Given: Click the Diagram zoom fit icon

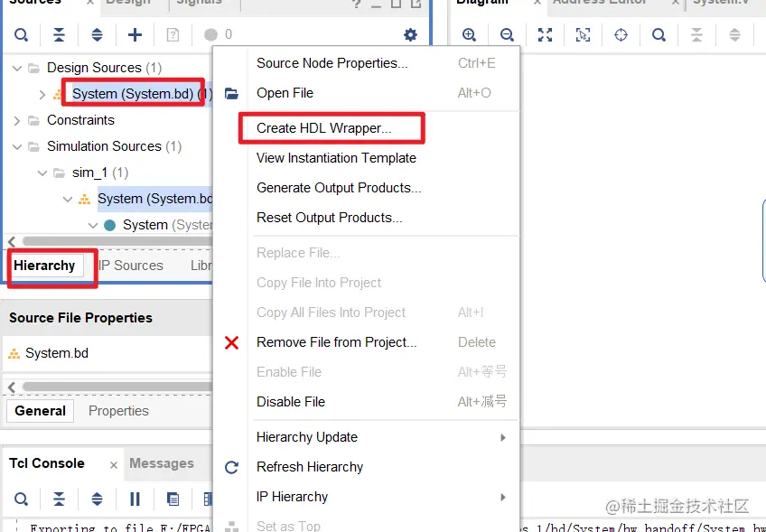Looking at the screenshot, I should tap(546, 34).
